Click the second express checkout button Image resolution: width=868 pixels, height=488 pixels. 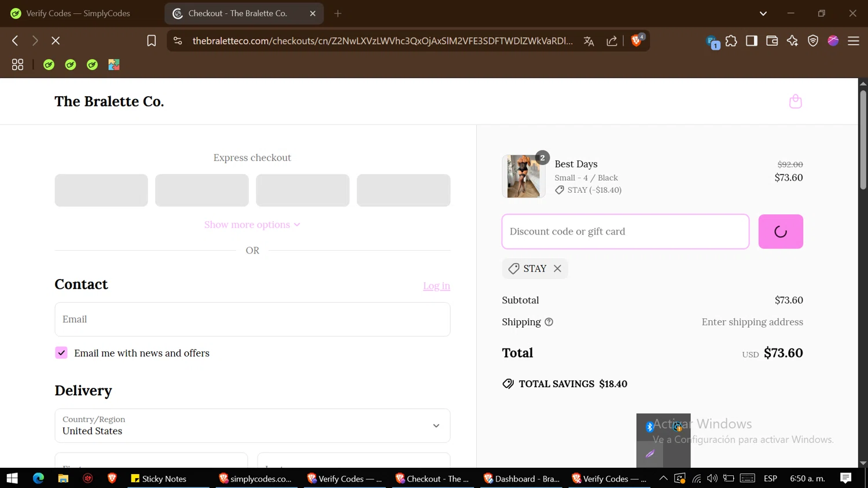click(202, 190)
